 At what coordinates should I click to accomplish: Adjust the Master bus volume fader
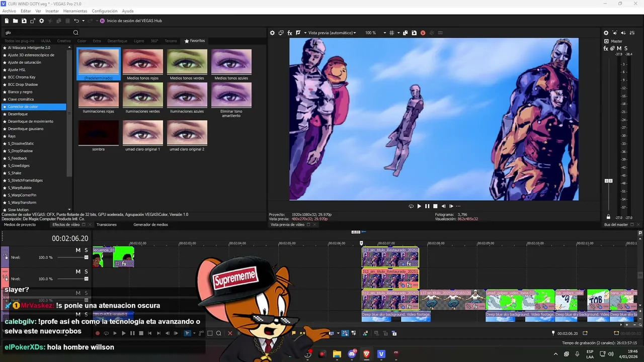[x=608, y=180]
